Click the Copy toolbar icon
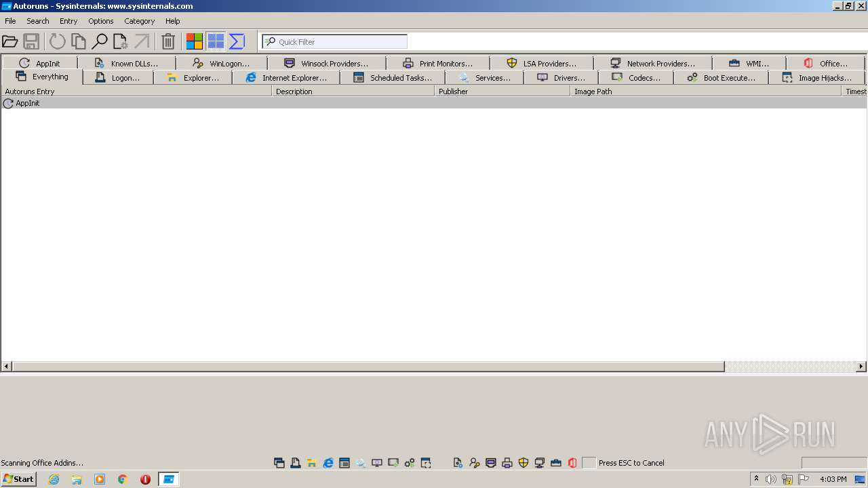 tap(79, 41)
